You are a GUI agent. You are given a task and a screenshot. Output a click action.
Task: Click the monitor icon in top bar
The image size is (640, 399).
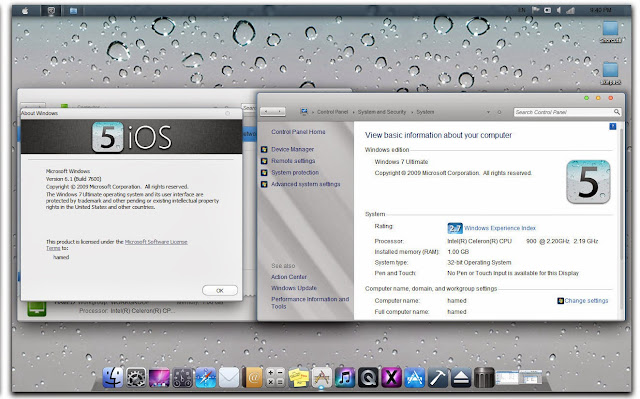click(51, 11)
